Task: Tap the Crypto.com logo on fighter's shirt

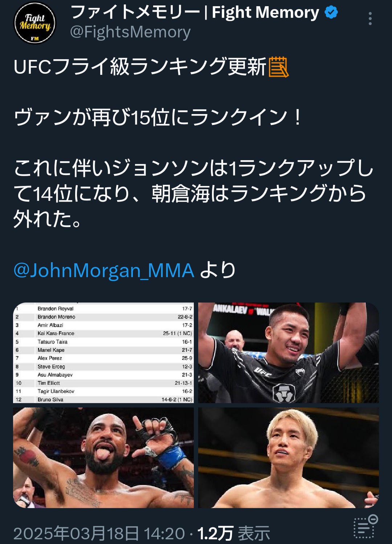Action: pos(284,393)
